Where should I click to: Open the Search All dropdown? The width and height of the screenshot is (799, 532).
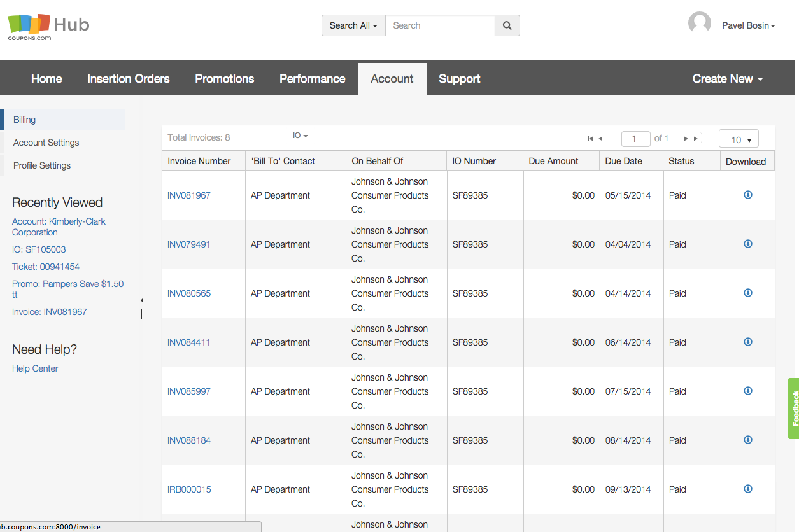pyautogui.click(x=353, y=25)
